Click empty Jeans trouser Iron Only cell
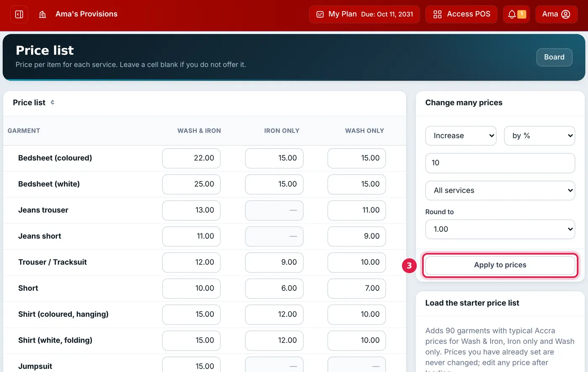The height and width of the screenshot is (372, 588). pyautogui.click(x=274, y=210)
